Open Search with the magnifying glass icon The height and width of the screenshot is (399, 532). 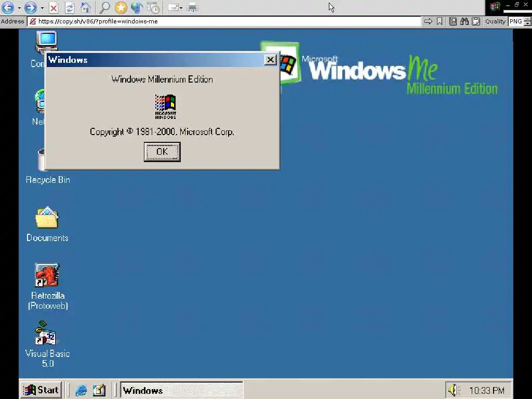click(104, 7)
